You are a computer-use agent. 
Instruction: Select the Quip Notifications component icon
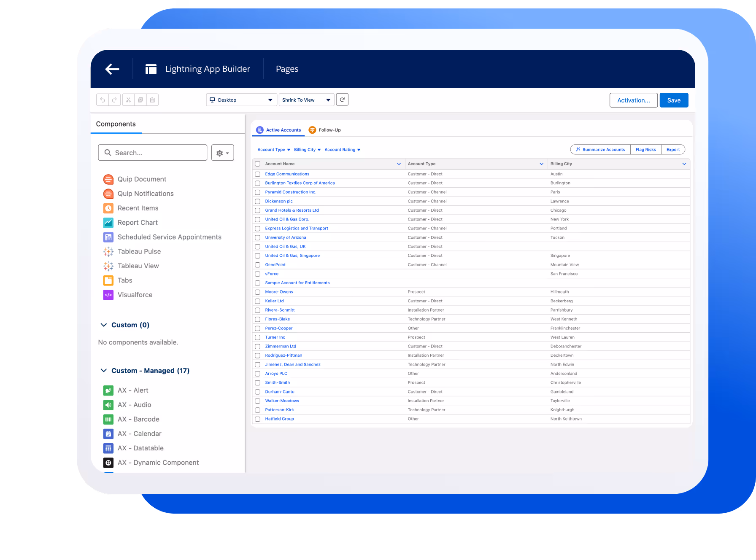108,194
